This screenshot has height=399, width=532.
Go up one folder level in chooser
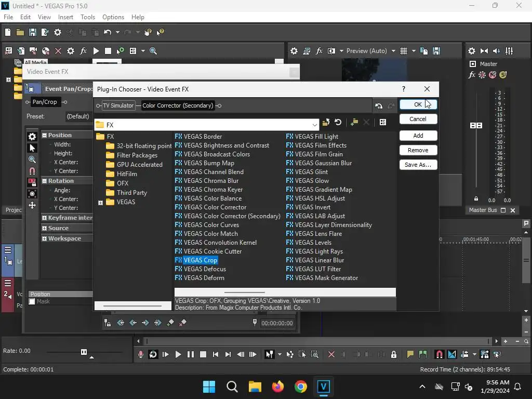pyautogui.click(x=326, y=122)
